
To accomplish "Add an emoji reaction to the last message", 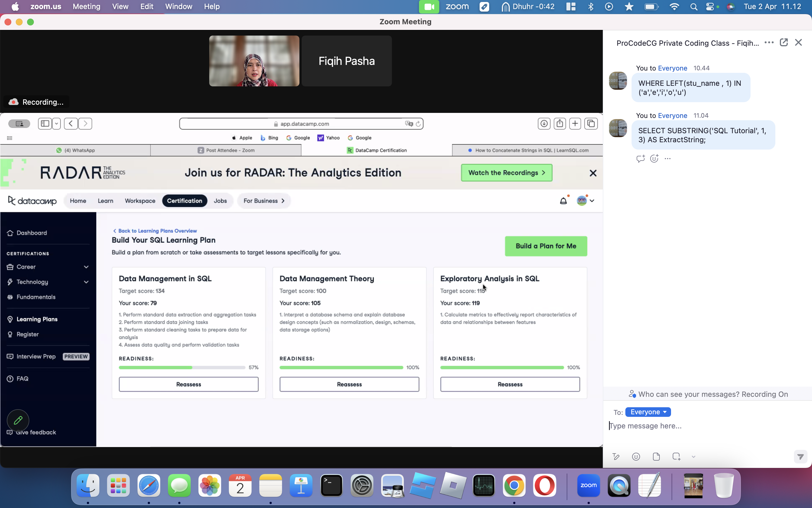I will (654, 159).
